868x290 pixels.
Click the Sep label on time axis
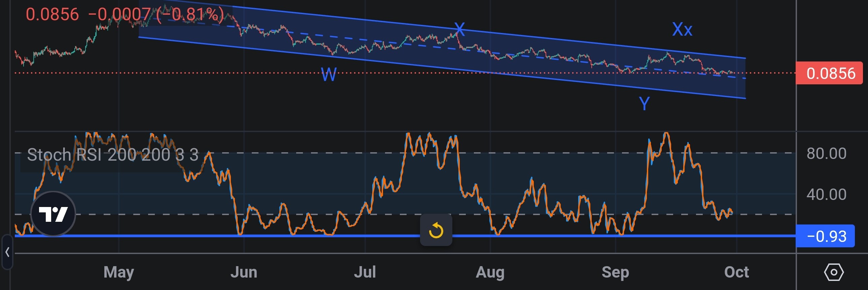(x=615, y=272)
